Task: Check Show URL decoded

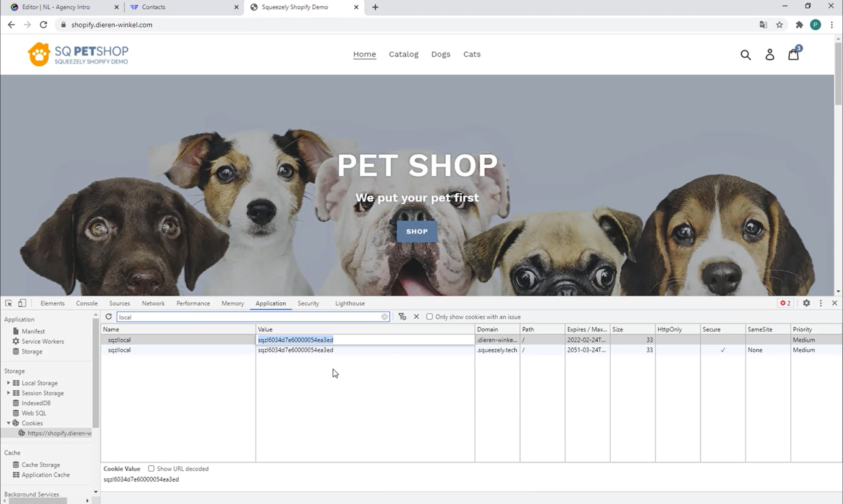Action: tap(151, 469)
